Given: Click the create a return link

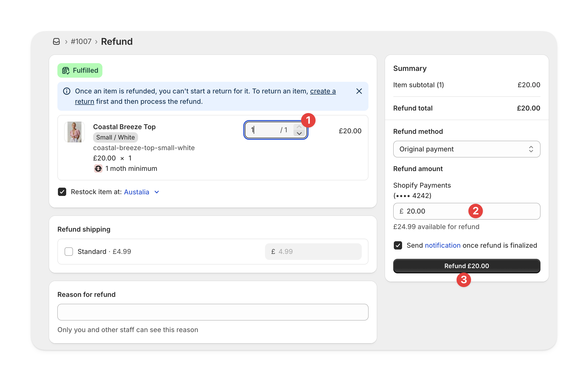Looking at the screenshot, I should click(x=323, y=91).
